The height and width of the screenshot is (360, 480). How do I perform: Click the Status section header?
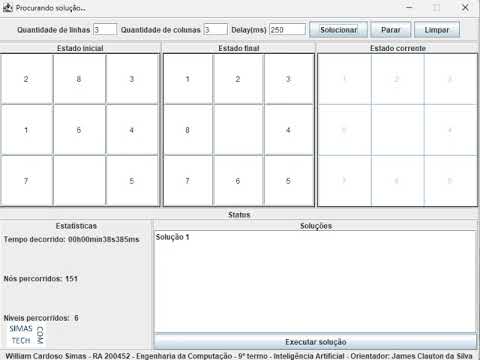(239, 215)
